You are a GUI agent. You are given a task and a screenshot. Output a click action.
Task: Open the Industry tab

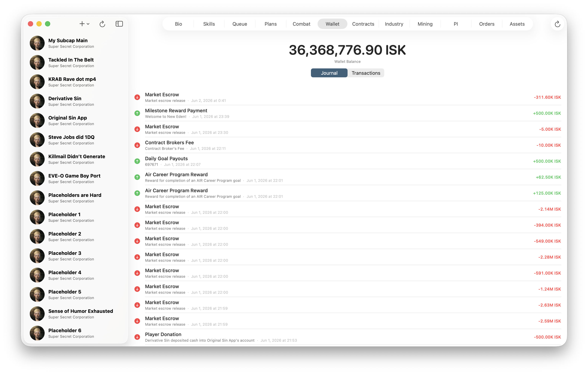(394, 24)
